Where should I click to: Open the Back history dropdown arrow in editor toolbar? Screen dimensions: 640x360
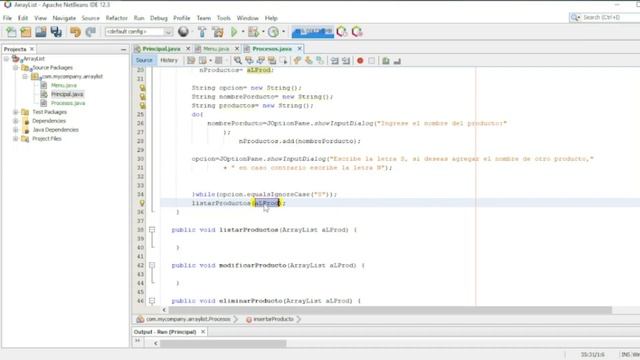(210, 61)
